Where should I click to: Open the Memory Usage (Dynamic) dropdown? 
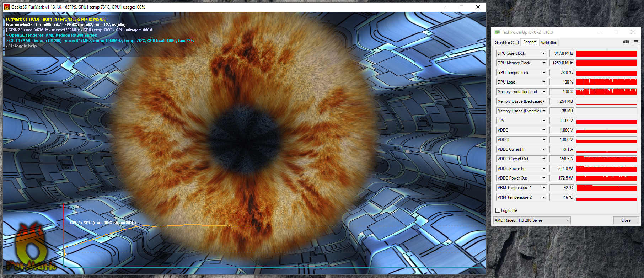tap(544, 111)
